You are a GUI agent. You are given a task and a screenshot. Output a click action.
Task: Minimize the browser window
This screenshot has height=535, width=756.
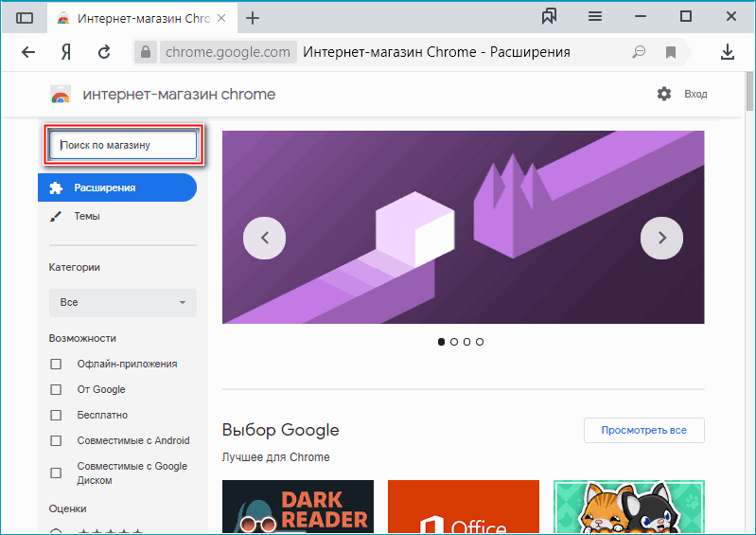[641, 16]
